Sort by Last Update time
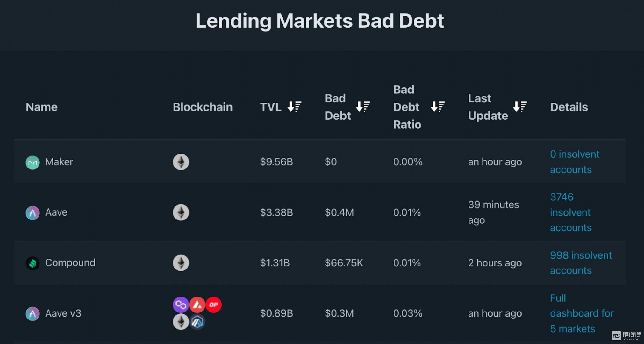The height and width of the screenshot is (344, 644). [x=519, y=107]
